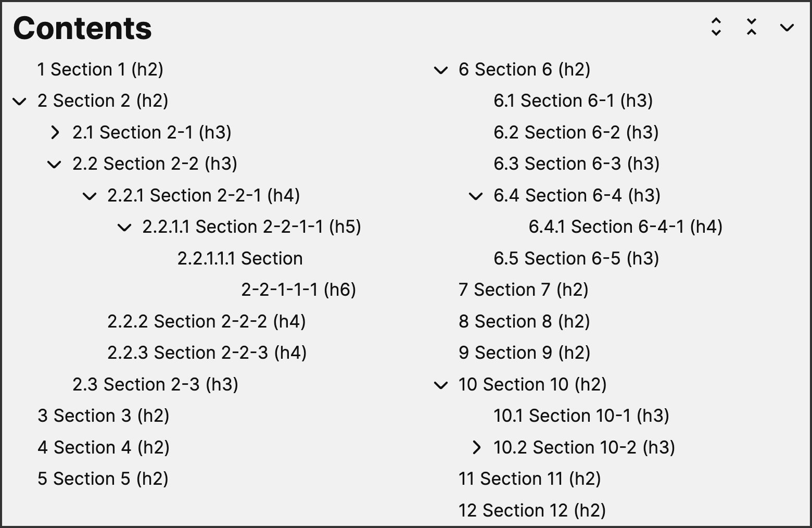Viewport: 812px width, 528px height.
Task: Navigate to Section 7
Action: click(523, 290)
